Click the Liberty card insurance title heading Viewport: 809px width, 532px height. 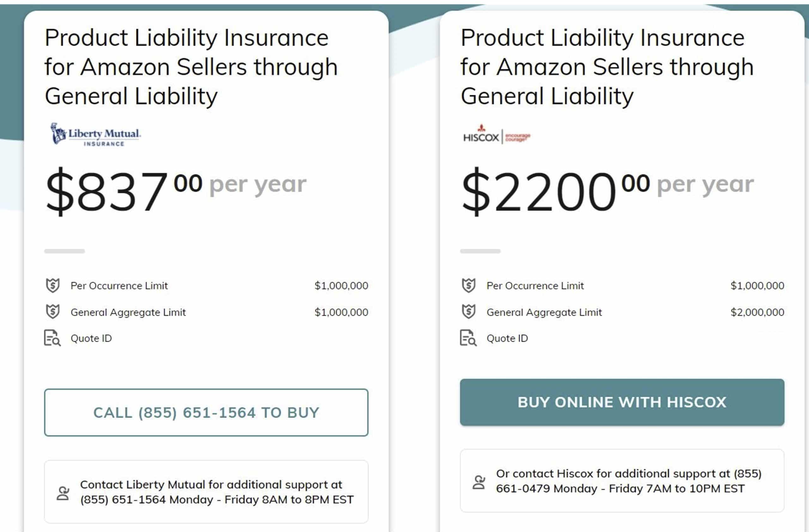[x=191, y=67]
